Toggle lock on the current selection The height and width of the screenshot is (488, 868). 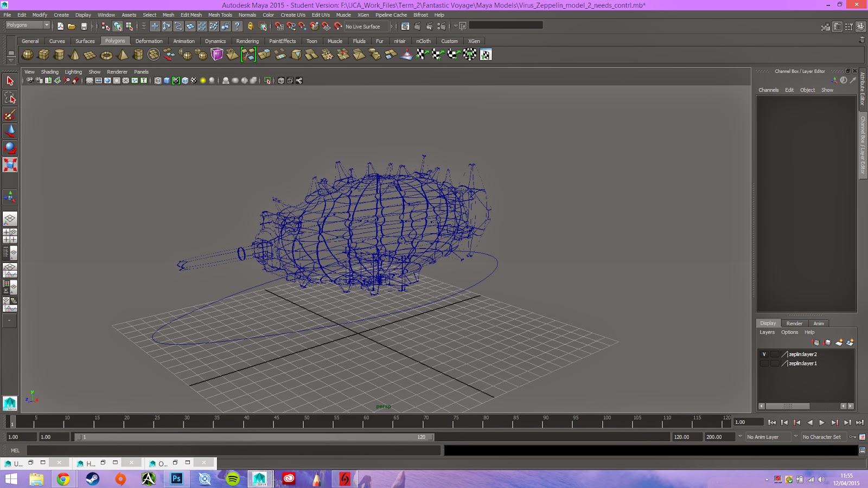250,26
